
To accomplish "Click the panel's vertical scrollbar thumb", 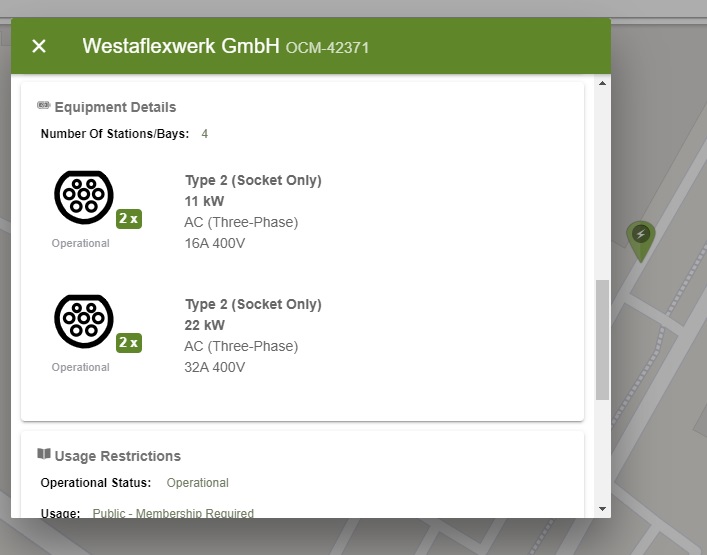I will click(x=602, y=340).
